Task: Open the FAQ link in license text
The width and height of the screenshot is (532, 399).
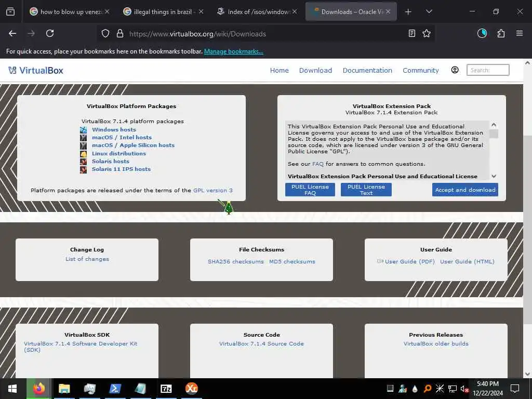Action: (x=318, y=164)
